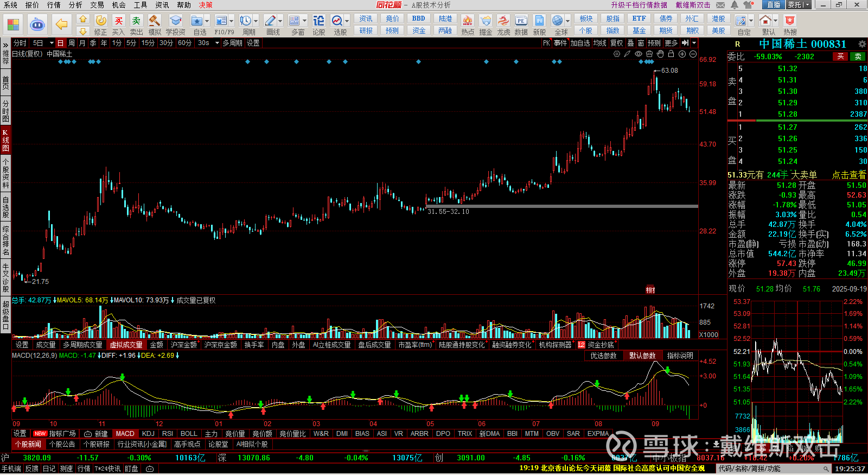The height and width of the screenshot is (475, 868).
Task: Click the chart zoom-out minus icon
Action: tap(693, 54)
